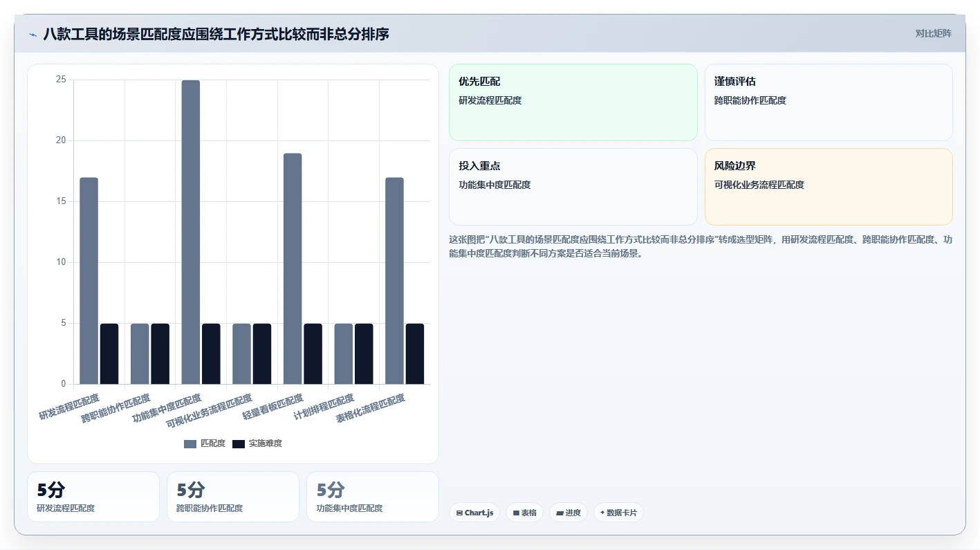The image size is (980, 550).
Task: Click 研发流程匹配度 text in 优先匹配 card
Action: tap(490, 100)
